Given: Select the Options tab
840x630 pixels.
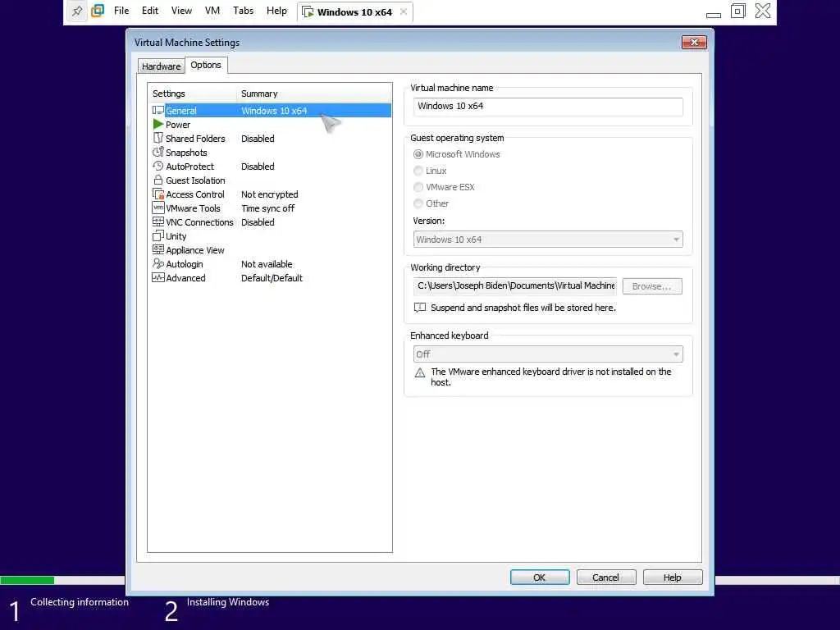Looking at the screenshot, I should pos(206,65).
